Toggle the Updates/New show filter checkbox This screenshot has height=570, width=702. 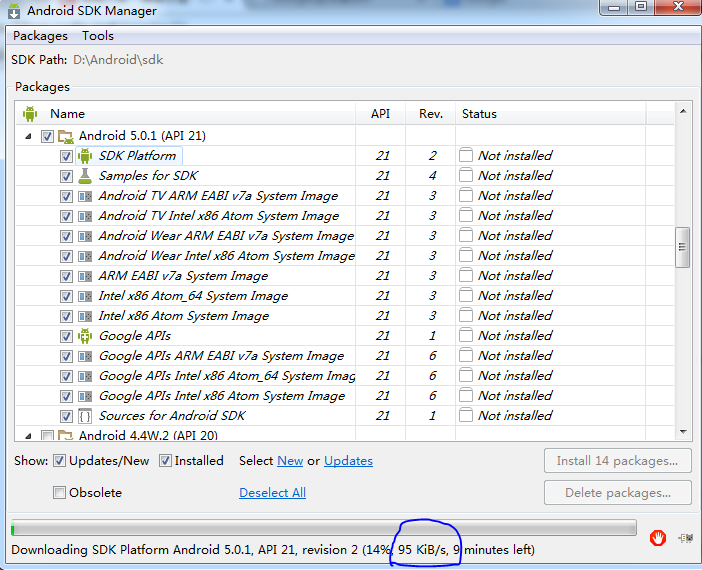[59, 461]
